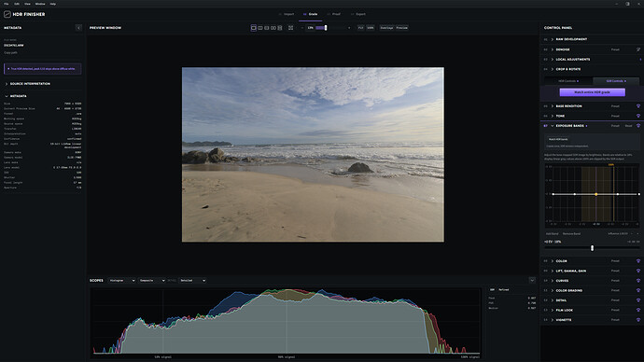This screenshot has height=362, width=644.
Task: Click the True HDR detected notice banner
Action: pos(42,69)
